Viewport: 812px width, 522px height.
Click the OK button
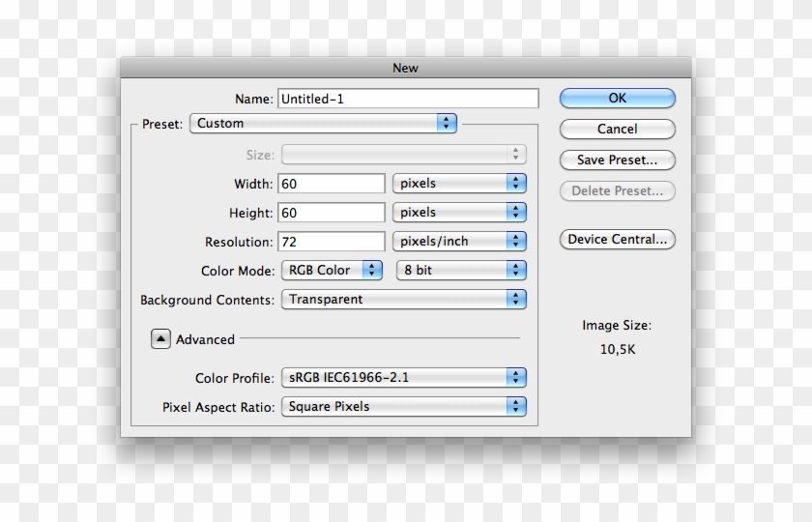point(618,98)
